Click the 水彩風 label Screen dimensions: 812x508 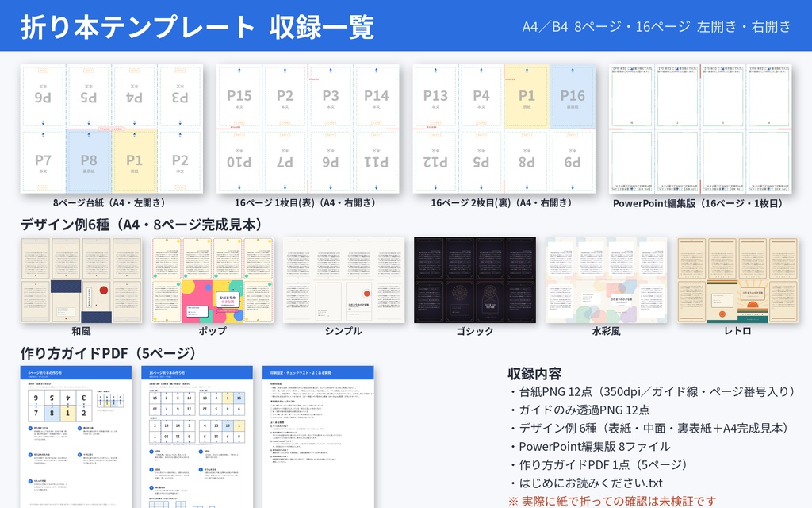pos(607,331)
